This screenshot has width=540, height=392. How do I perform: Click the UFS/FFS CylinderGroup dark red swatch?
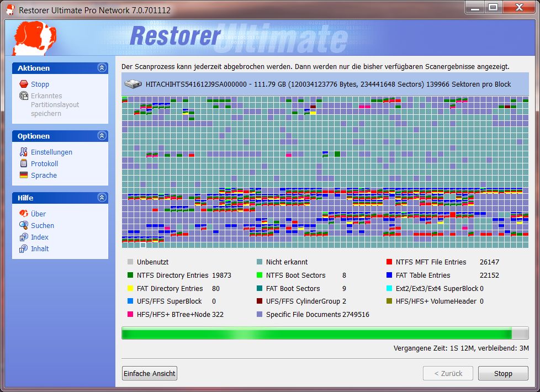click(260, 301)
